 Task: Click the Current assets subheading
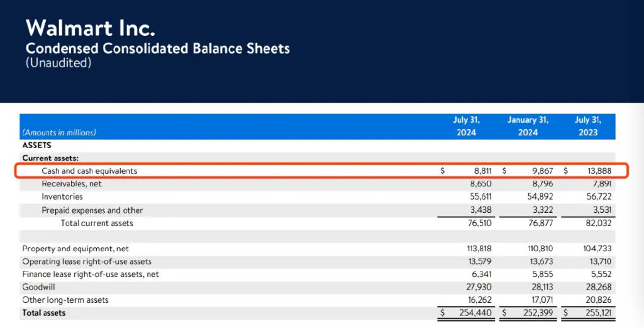[50, 158]
